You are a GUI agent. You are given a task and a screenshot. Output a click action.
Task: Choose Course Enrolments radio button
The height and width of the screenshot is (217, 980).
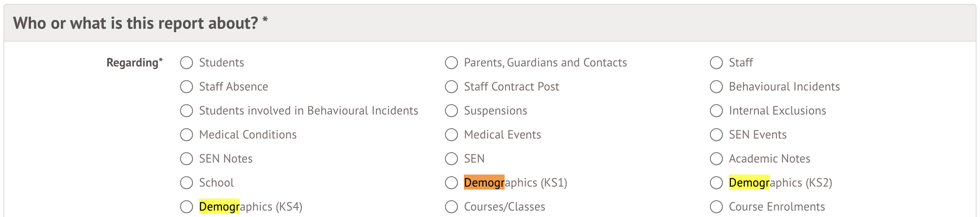tap(716, 207)
